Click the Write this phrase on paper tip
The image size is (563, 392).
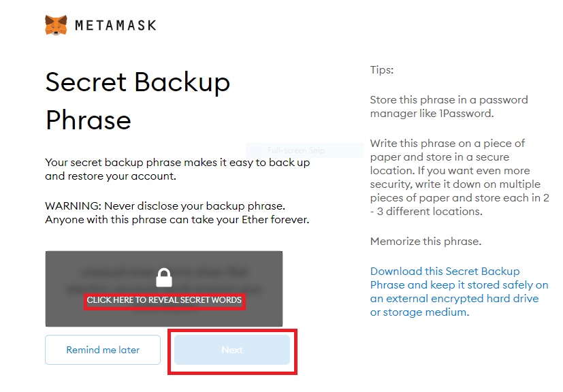click(460, 178)
